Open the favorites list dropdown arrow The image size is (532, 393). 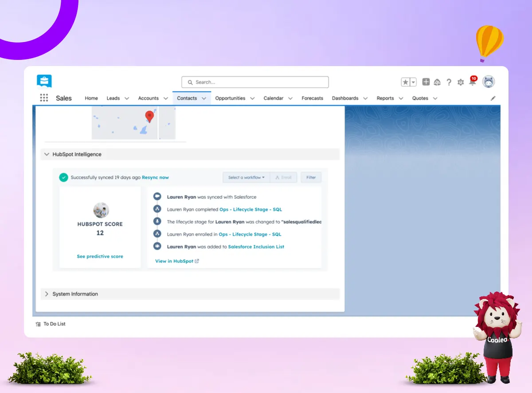pos(413,82)
